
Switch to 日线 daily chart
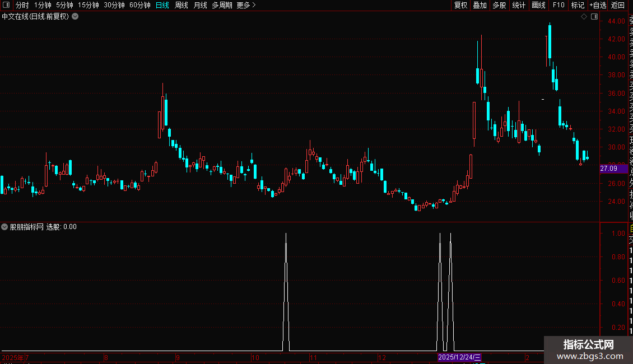tap(162, 5)
